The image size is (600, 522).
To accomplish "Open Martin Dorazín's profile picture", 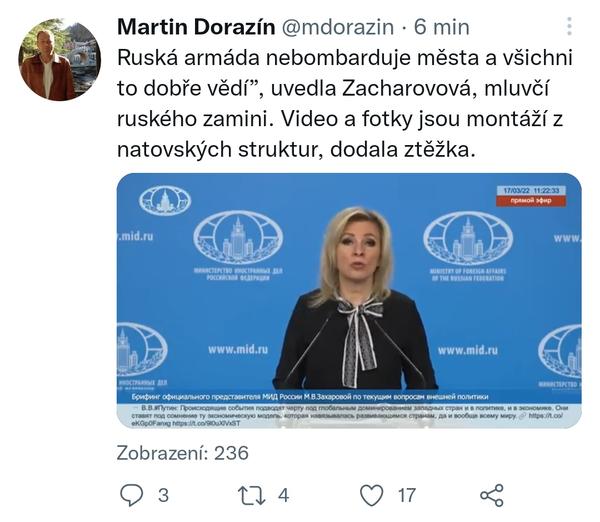I will pyautogui.click(x=60, y=60).
